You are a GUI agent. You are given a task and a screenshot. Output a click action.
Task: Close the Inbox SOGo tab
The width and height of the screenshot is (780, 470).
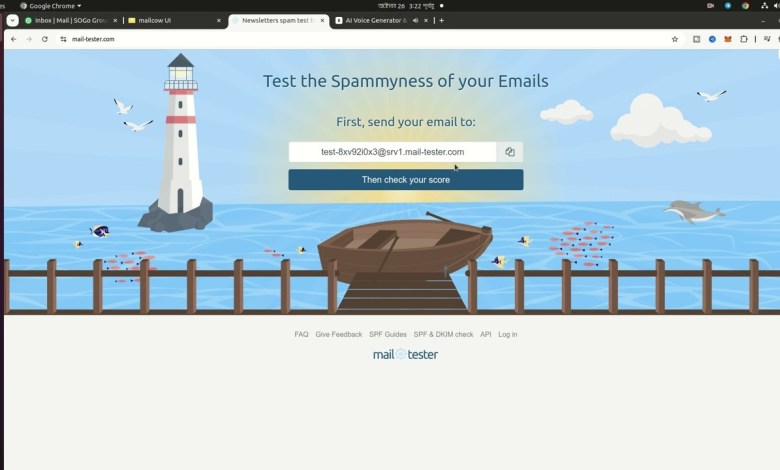click(x=115, y=20)
